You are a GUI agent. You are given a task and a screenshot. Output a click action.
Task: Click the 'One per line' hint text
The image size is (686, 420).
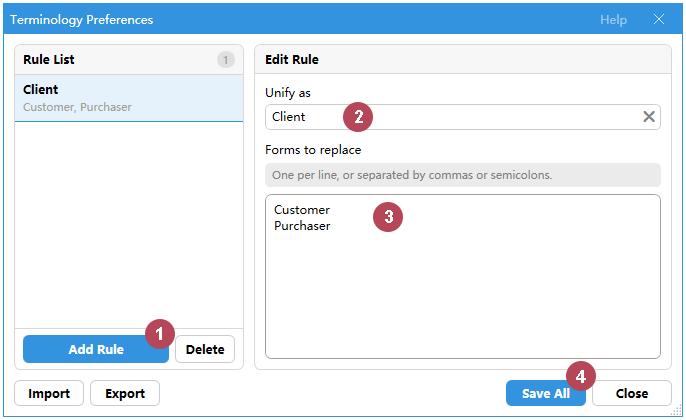coord(412,175)
